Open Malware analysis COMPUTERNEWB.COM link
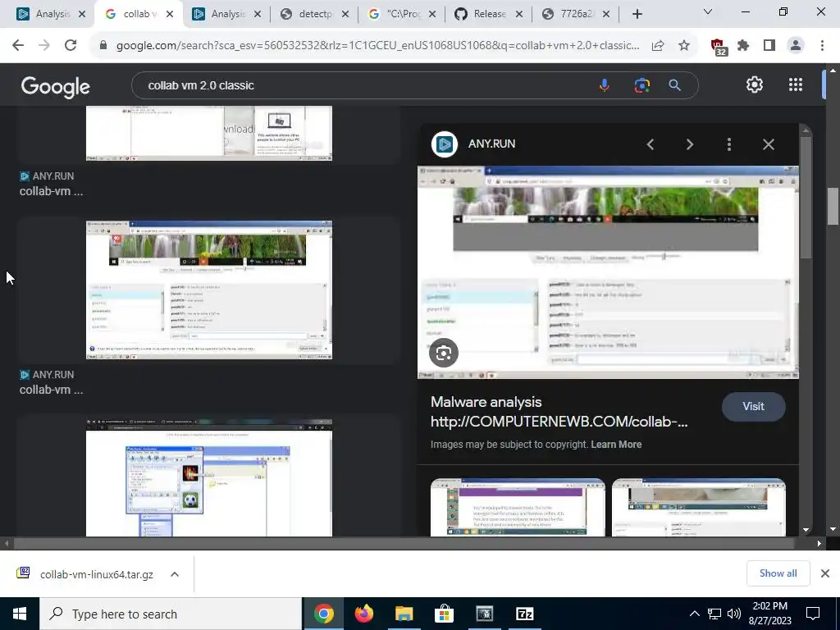The image size is (840, 630). point(559,412)
